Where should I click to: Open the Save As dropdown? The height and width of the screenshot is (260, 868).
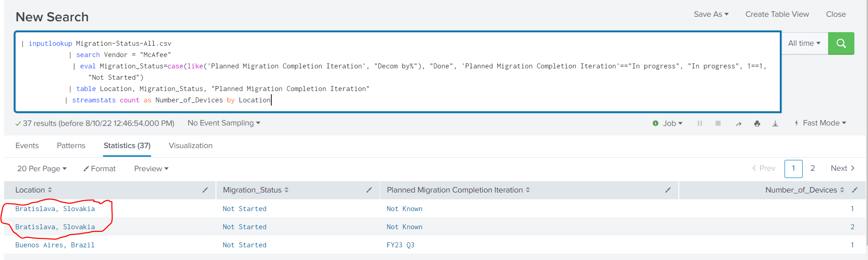click(x=711, y=14)
